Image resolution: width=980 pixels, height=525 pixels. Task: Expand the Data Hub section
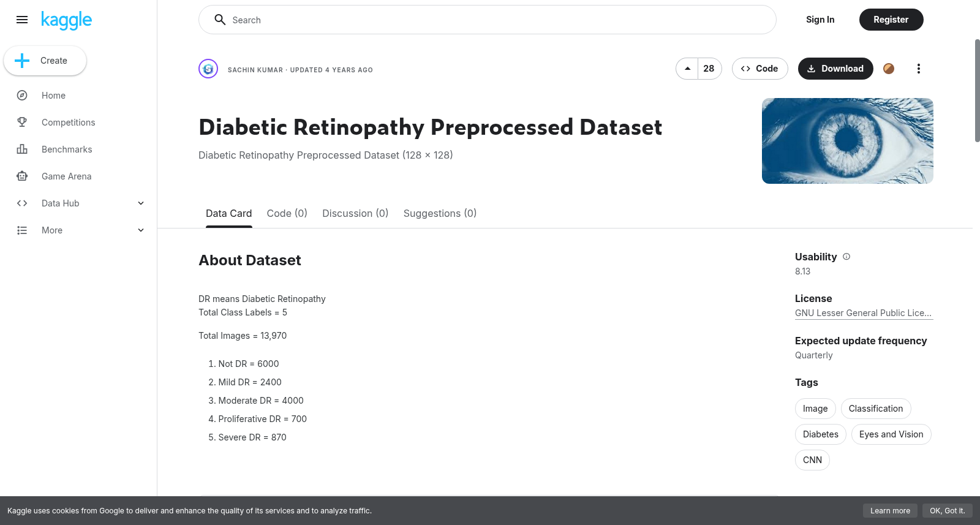point(141,203)
